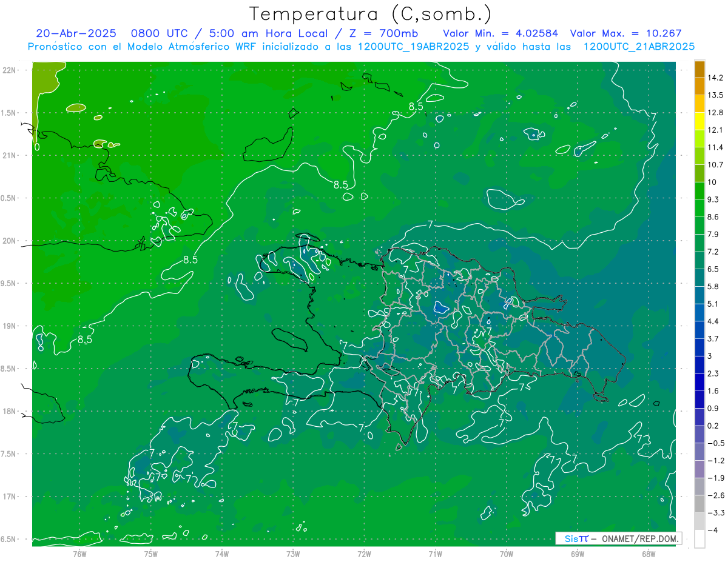Click the "7.2" colorbar label
Image resolution: width=728 pixels, height=562 pixels.
[713, 252]
